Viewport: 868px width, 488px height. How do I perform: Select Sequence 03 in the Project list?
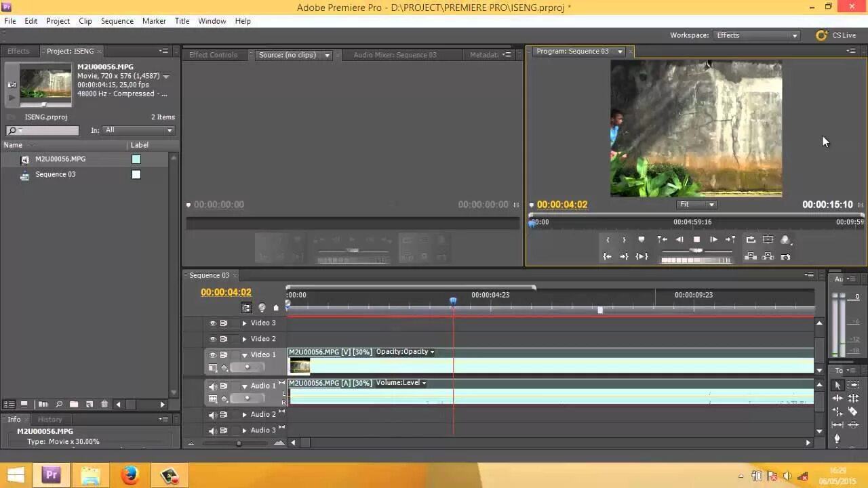(55, 175)
